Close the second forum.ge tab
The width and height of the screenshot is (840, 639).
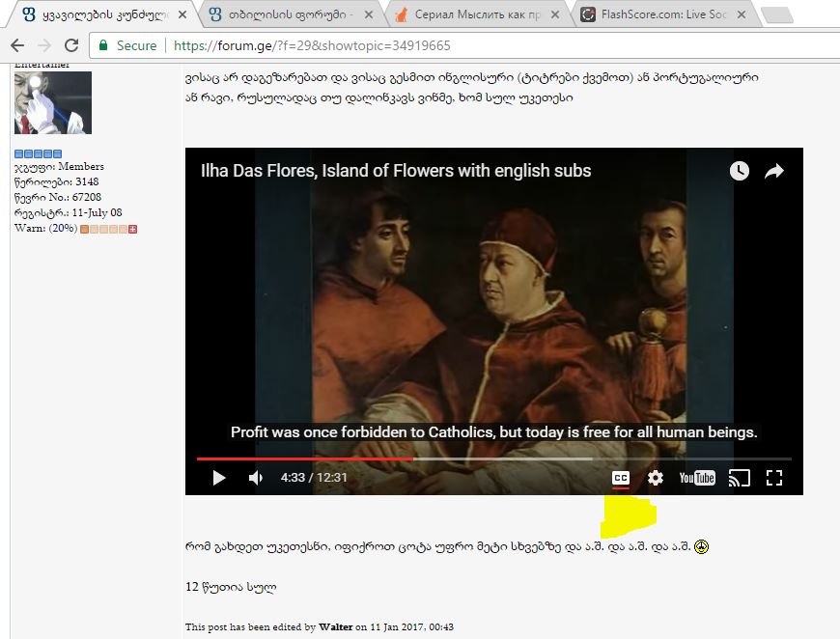click(x=369, y=14)
